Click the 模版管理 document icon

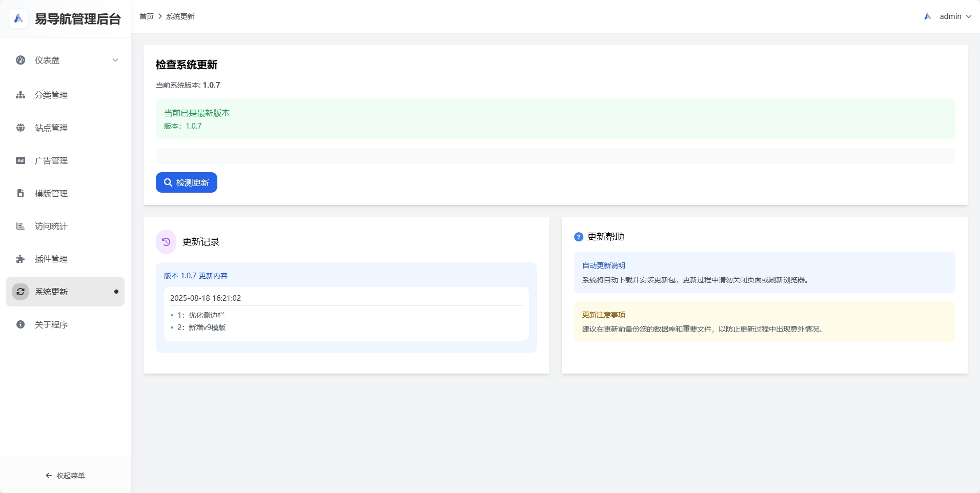(x=21, y=193)
